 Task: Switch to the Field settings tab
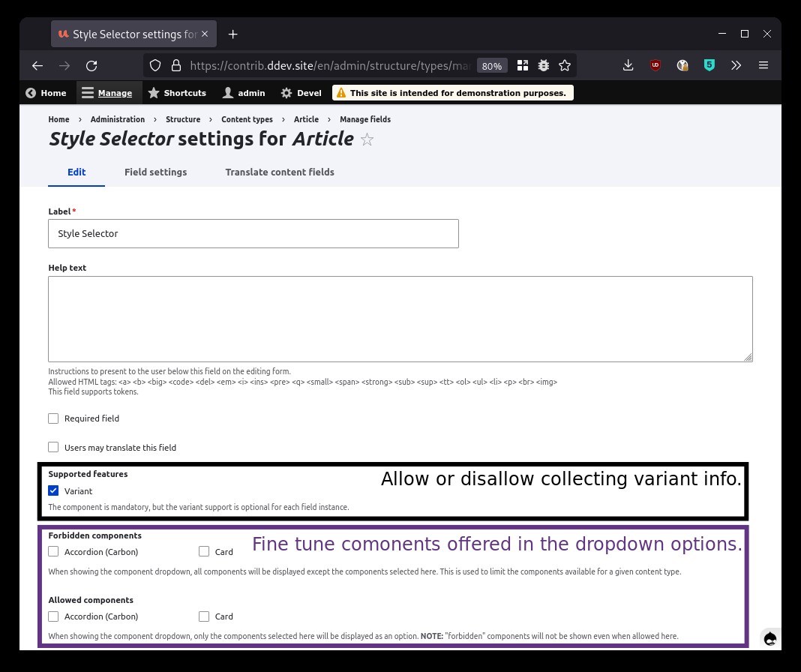pos(155,172)
